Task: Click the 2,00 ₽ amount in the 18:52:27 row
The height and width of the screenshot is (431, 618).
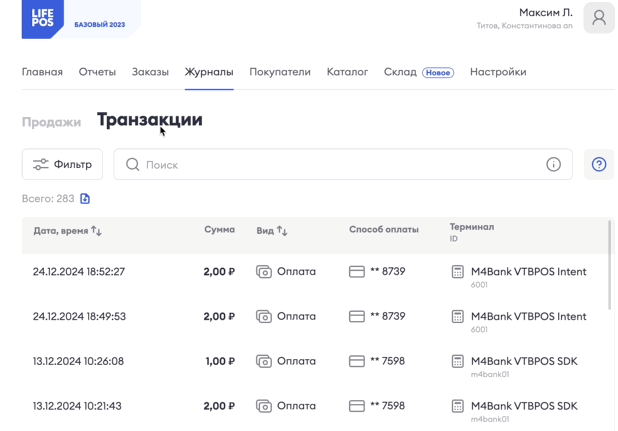Action: coord(219,271)
